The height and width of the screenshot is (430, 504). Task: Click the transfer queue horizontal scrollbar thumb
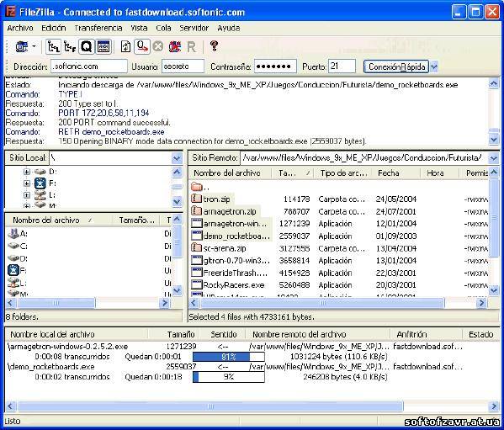210,406
